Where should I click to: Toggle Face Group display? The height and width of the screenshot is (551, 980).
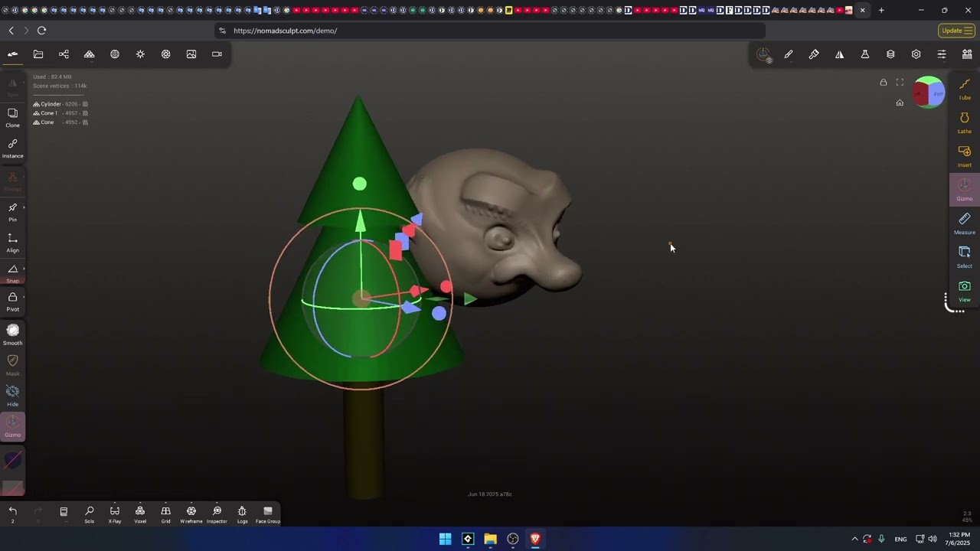pyautogui.click(x=268, y=514)
